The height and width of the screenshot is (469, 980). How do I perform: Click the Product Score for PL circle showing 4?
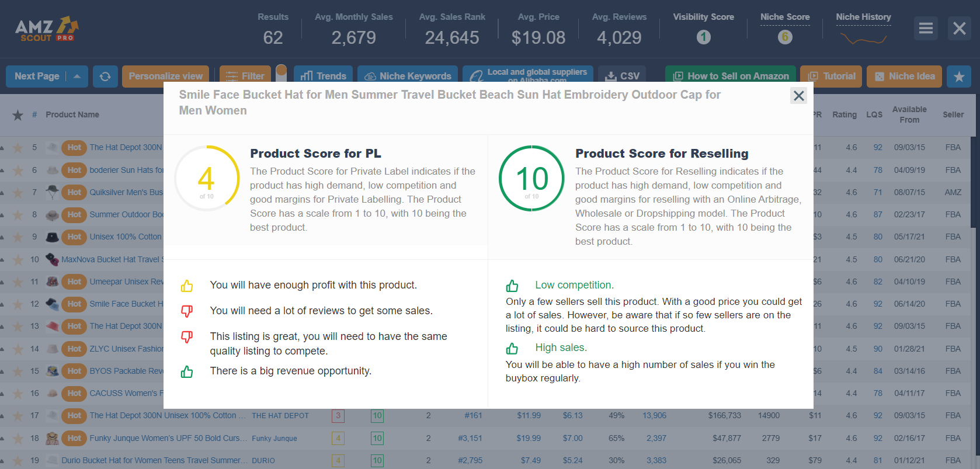(x=207, y=178)
